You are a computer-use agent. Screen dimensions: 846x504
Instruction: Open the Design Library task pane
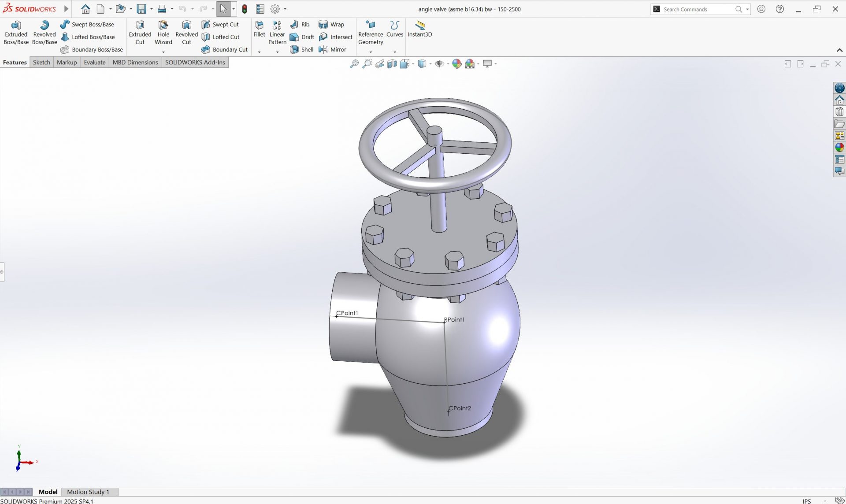tap(839, 111)
